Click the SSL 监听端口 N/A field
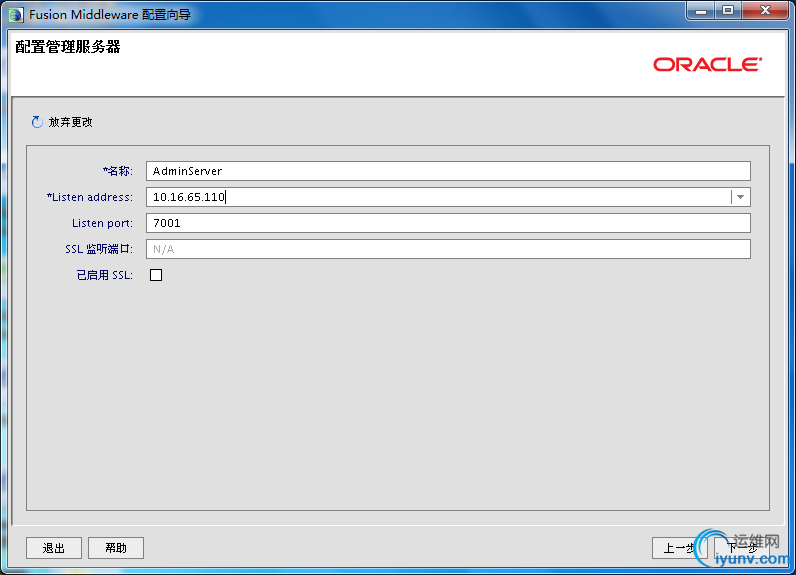 click(448, 249)
